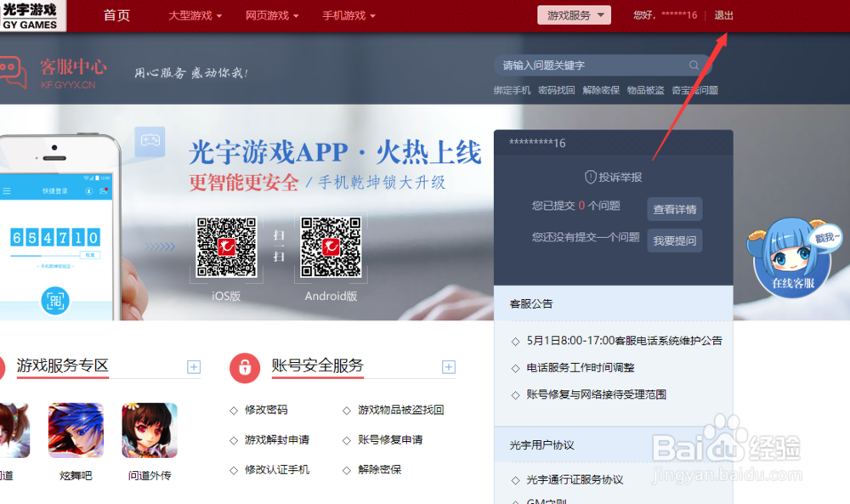The height and width of the screenshot is (504, 850).
Task: Select the 绑定手机 quick keyword
Action: tap(513, 90)
